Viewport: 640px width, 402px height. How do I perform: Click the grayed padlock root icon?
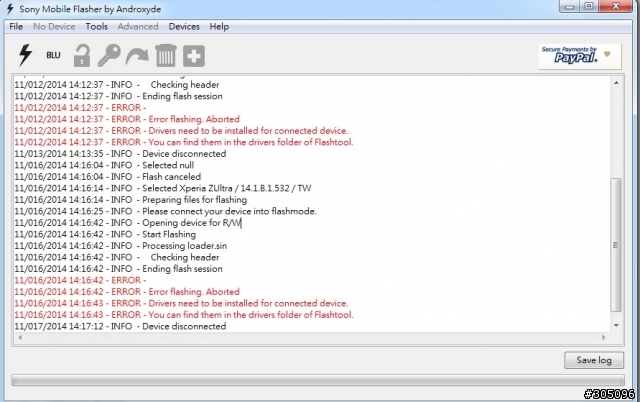[x=82, y=56]
